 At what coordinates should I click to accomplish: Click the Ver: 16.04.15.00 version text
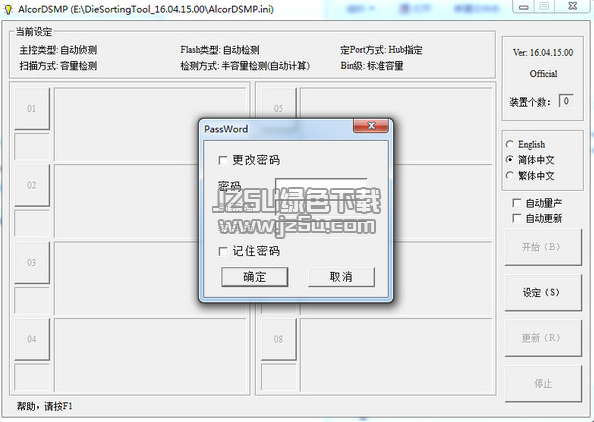pos(543,53)
